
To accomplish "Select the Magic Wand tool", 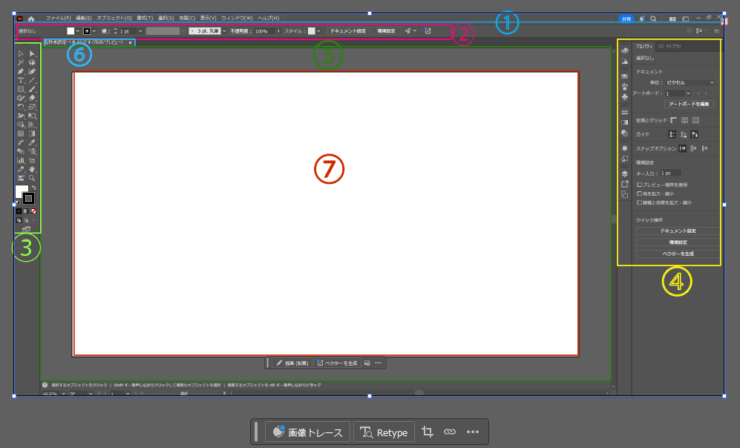I will click(x=21, y=62).
